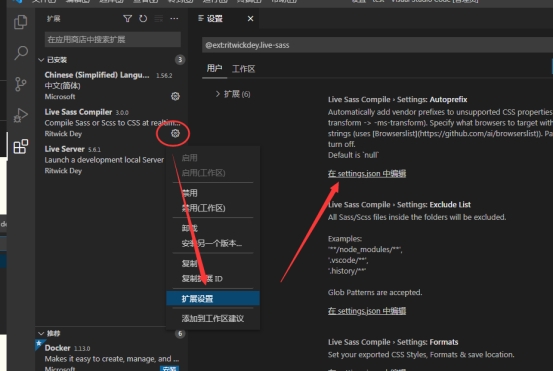The width and height of the screenshot is (554, 371).
Task: Install the Docker extension button
Action: click(169, 368)
